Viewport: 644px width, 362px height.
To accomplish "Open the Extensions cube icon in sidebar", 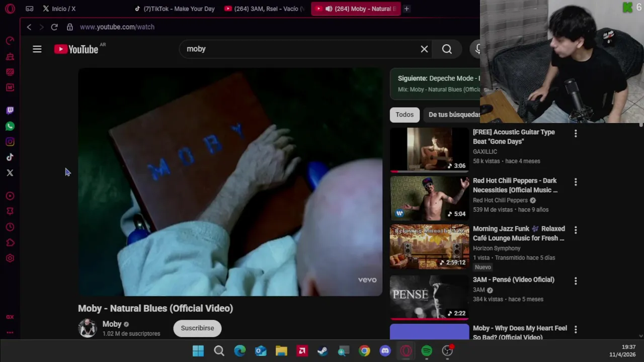I will click(x=10, y=243).
